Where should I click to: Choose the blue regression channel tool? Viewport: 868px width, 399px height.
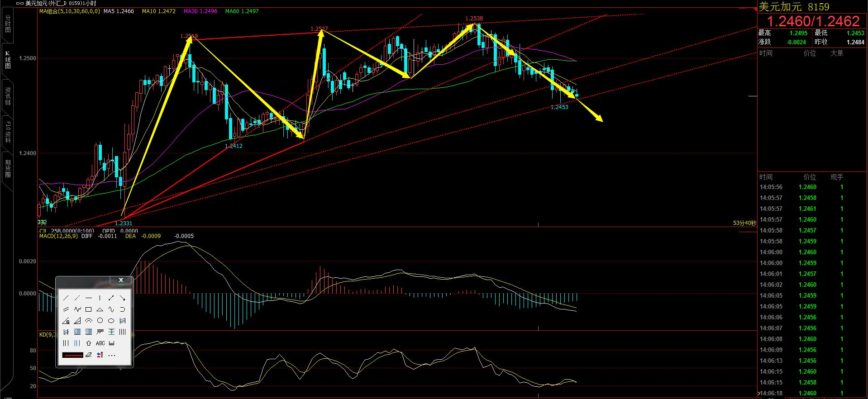click(122, 321)
